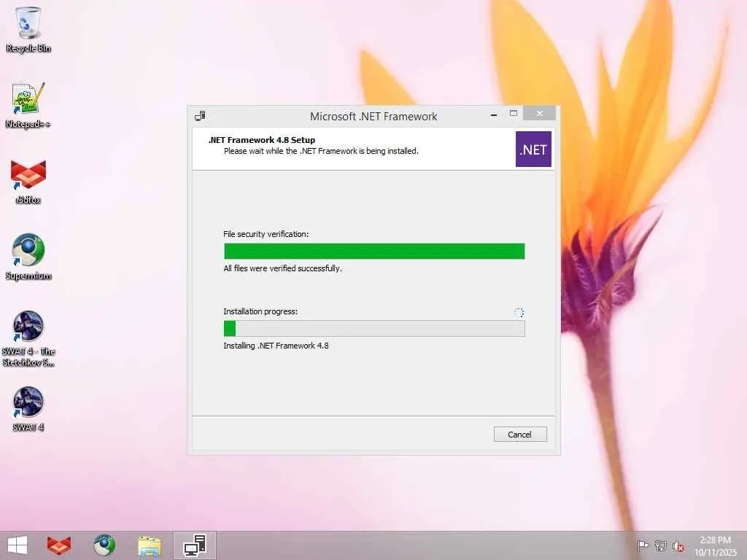Click the spinning busy indicator

coord(519,312)
